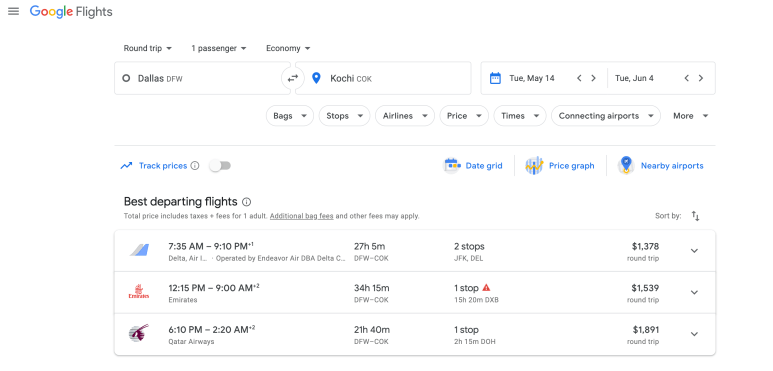Open the 1 passenger dropdown

pyautogui.click(x=219, y=48)
